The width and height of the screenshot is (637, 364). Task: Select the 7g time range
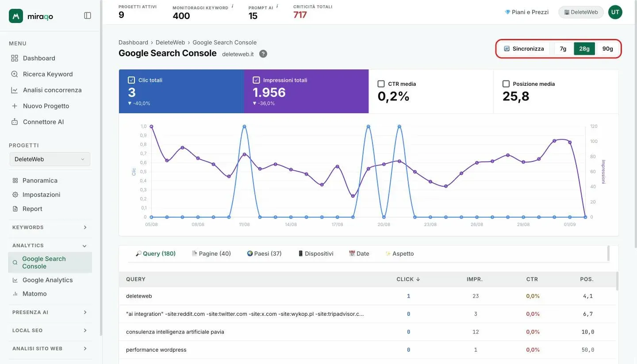(x=563, y=49)
